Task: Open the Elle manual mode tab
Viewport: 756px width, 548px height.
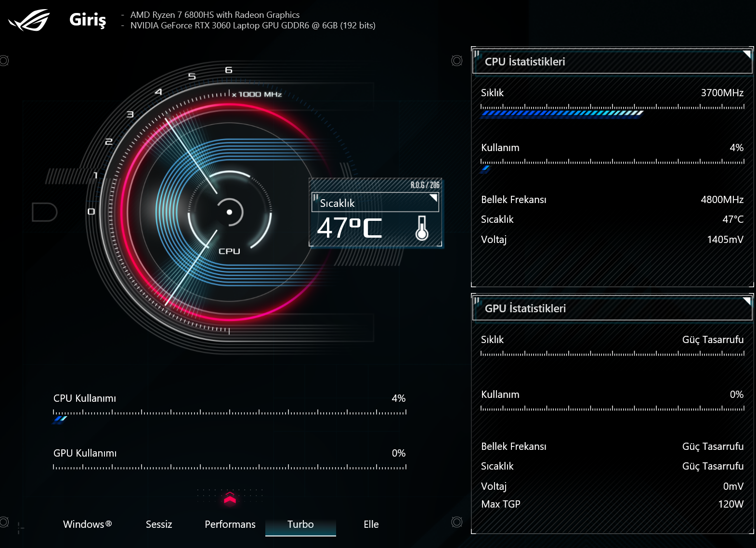Action: point(371,524)
